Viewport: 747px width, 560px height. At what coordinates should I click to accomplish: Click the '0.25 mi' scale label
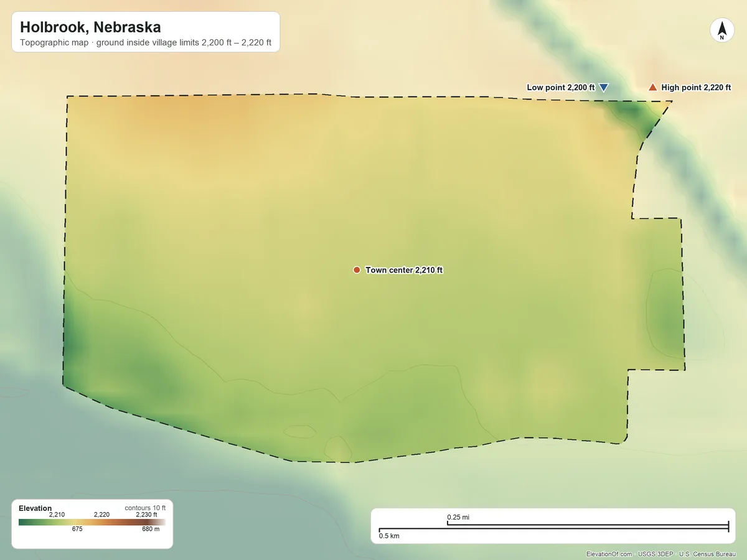click(x=458, y=517)
